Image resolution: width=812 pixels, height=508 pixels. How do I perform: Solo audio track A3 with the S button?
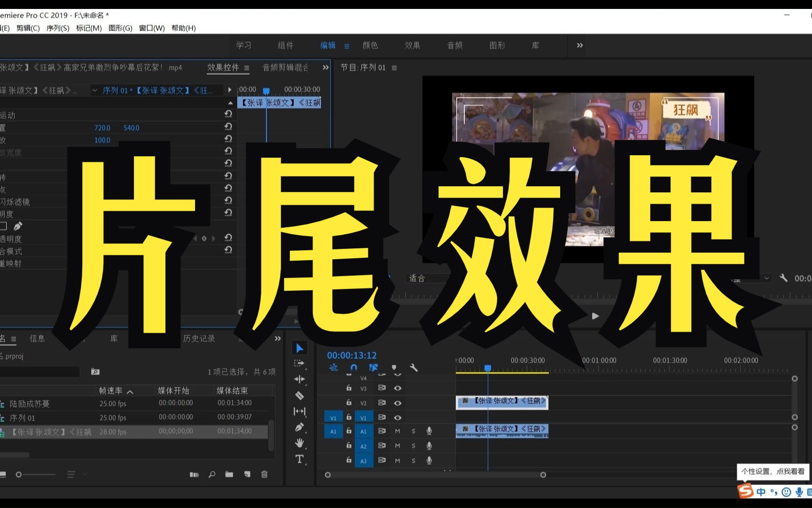413,460
